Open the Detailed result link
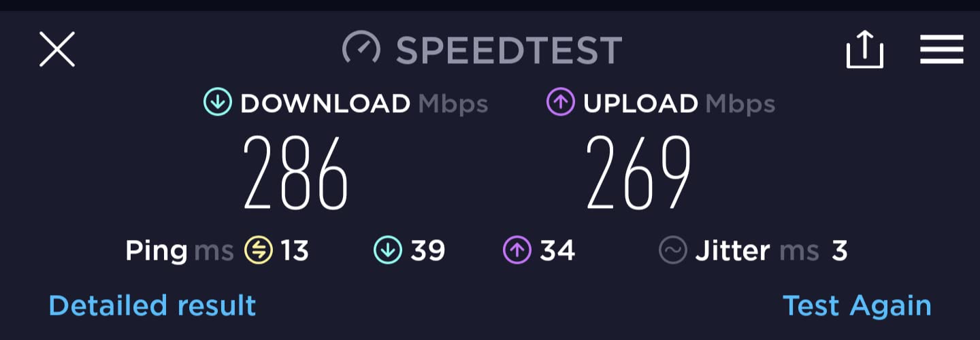The height and width of the screenshot is (340, 980). point(152,306)
